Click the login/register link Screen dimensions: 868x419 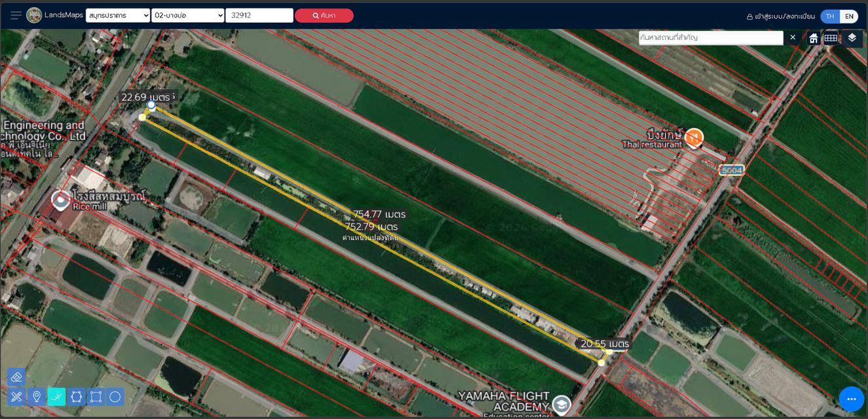coord(780,16)
